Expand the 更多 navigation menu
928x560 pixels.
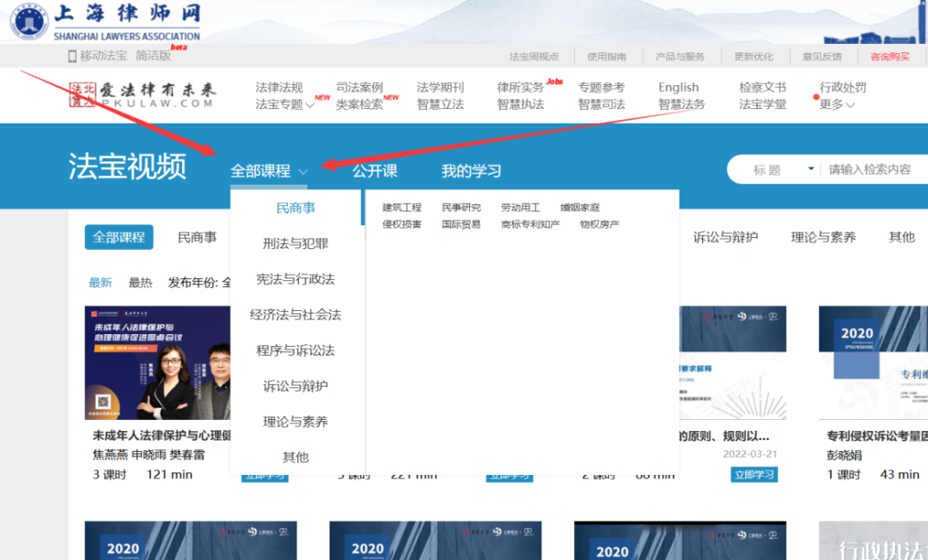pos(837,105)
